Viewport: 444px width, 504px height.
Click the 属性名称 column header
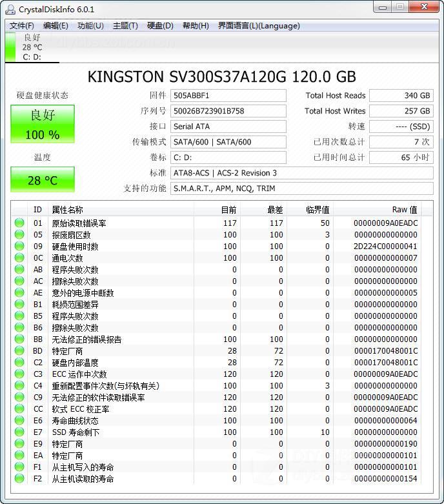click(121, 210)
